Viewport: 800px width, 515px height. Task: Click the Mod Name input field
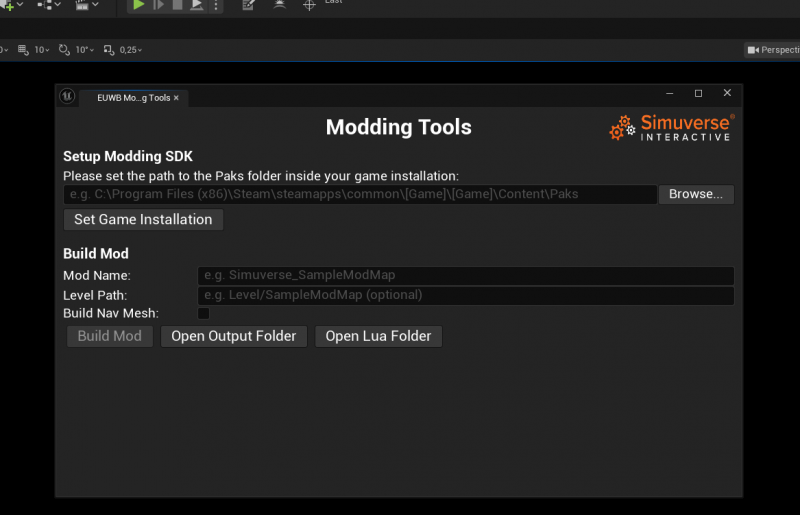pos(465,275)
